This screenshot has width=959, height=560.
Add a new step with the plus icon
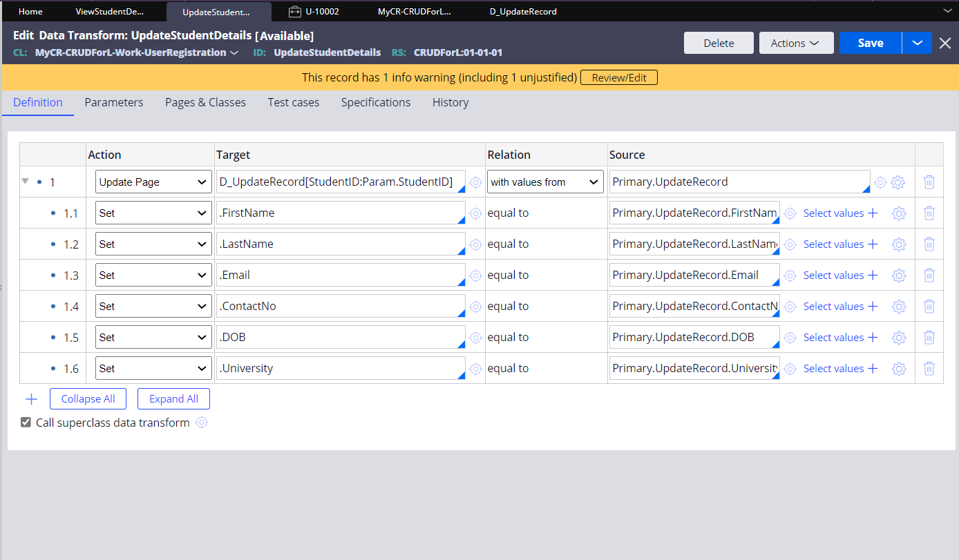point(31,398)
